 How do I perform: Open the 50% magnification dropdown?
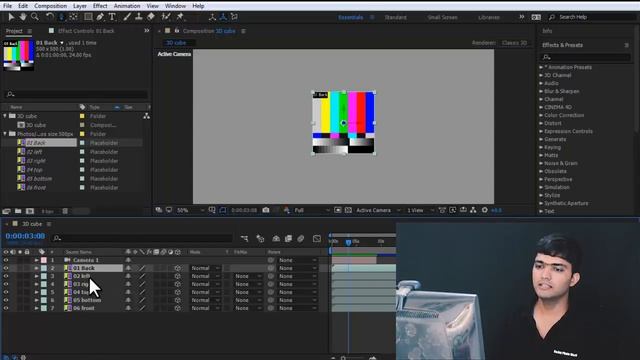point(191,210)
